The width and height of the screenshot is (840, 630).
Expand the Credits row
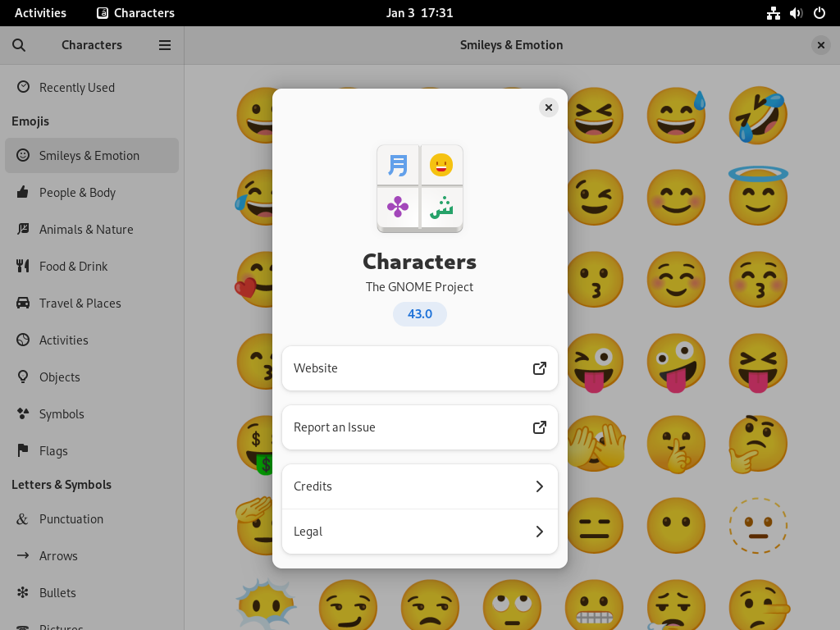(420, 486)
